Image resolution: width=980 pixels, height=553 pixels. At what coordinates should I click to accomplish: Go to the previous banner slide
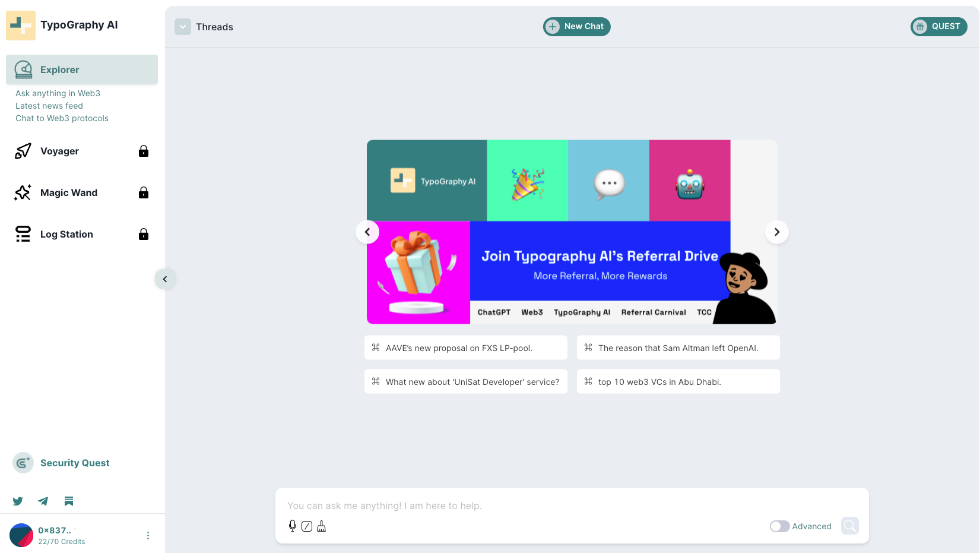tap(367, 232)
